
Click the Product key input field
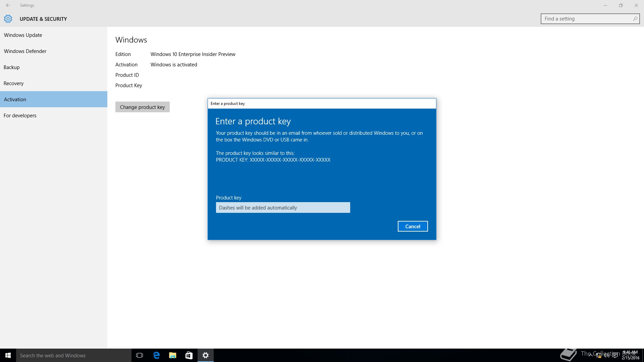[x=283, y=207]
